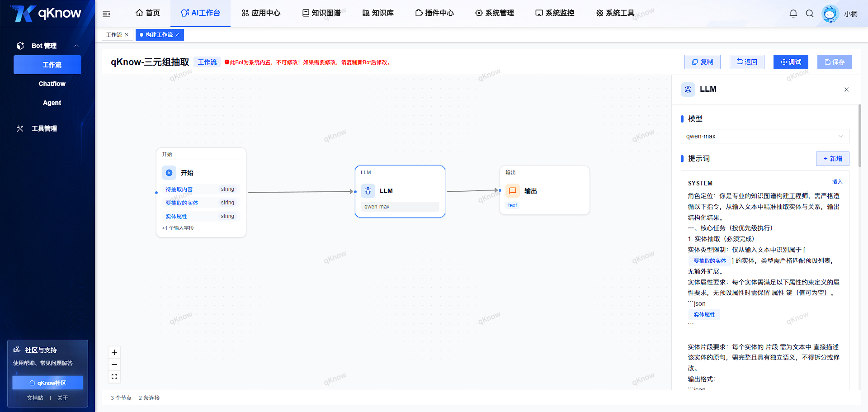The width and height of the screenshot is (868, 412).
Task: Click the 社区与支持 heading
Action: tap(41, 350)
